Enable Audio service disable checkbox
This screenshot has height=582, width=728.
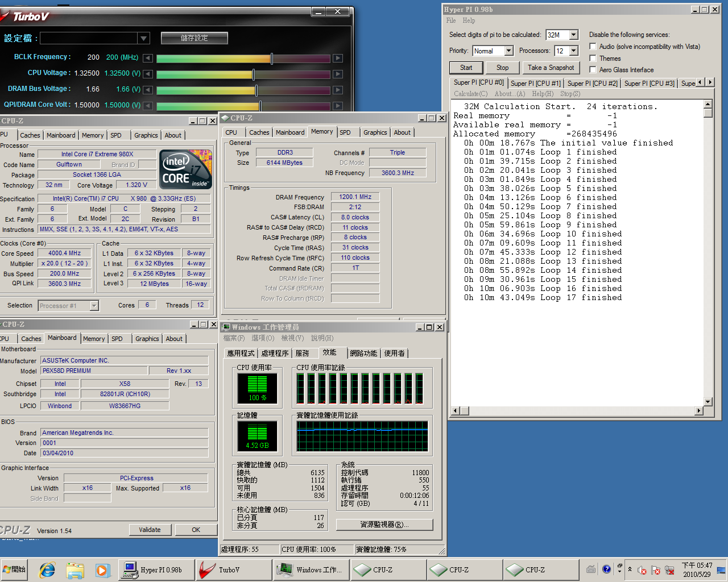593,47
